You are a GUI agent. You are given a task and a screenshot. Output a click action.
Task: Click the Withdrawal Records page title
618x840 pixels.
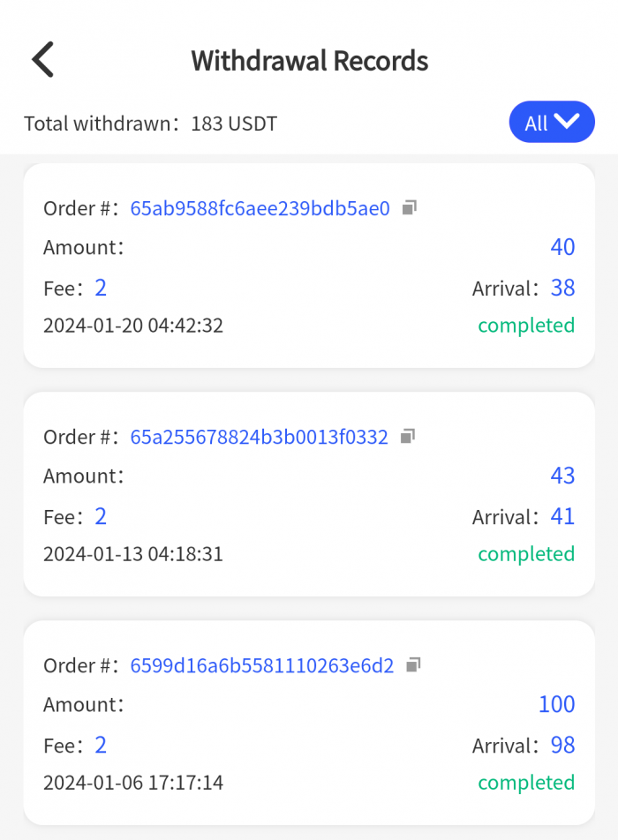[x=309, y=61]
